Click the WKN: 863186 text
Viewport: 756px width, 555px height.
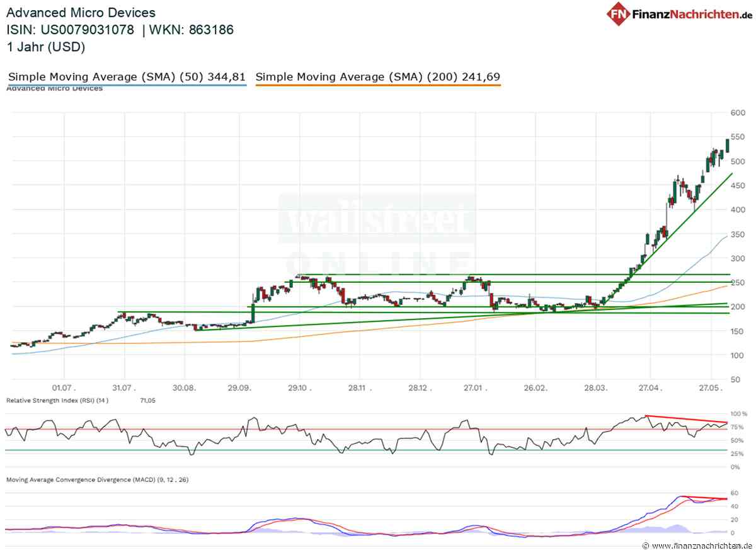192,30
